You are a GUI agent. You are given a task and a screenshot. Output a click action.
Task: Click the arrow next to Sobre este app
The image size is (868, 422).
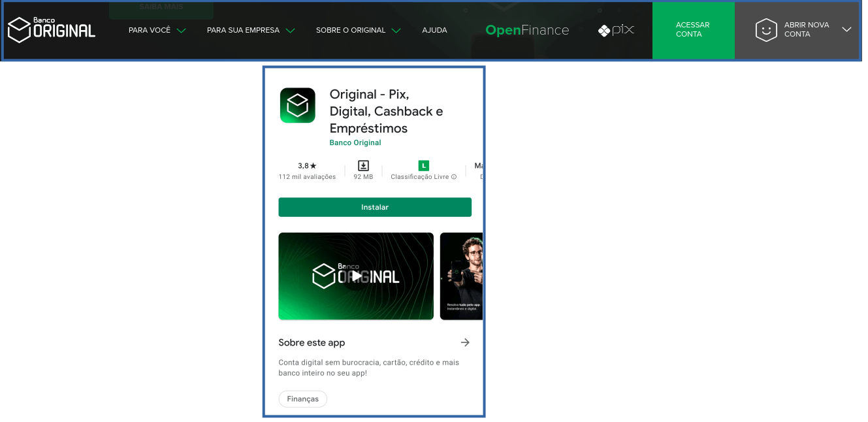click(464, 342)
